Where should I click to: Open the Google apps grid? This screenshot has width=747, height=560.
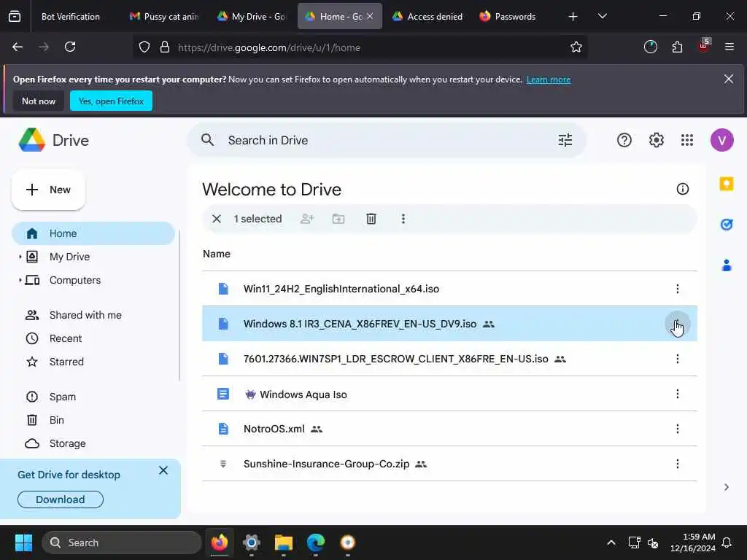[x=687, y=140]
